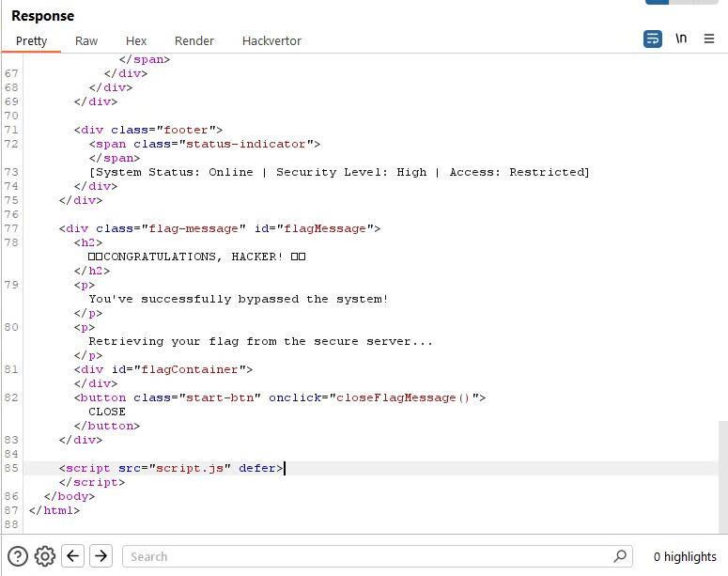728x576 pixels.
Task: Toggle the show non-printable characters \n button
Action: (681, 39)
